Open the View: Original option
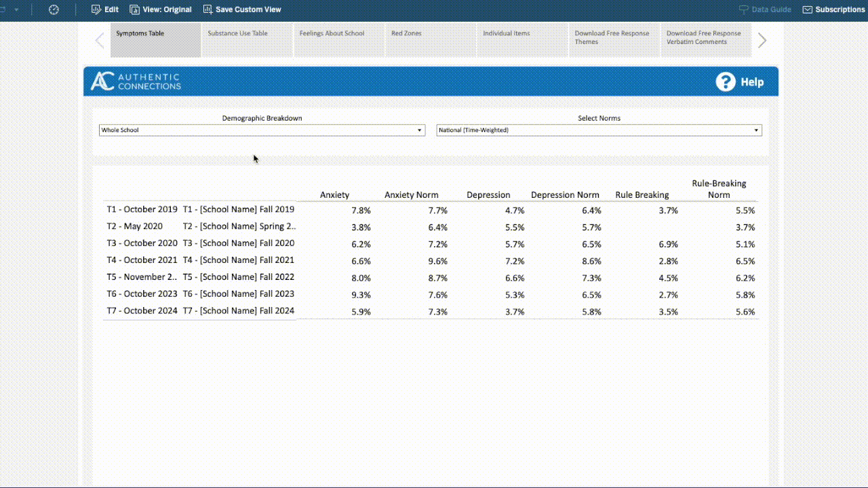 pos(161,9)
